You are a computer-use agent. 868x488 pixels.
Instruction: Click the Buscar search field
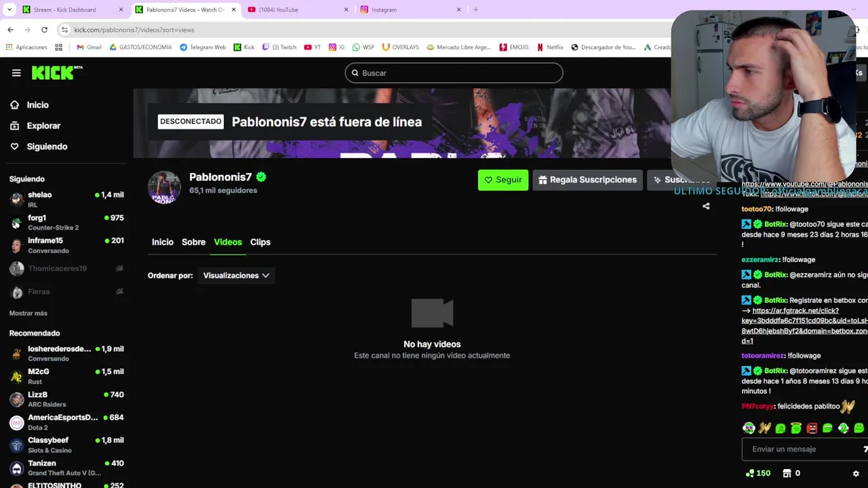[x=454, y=73]
